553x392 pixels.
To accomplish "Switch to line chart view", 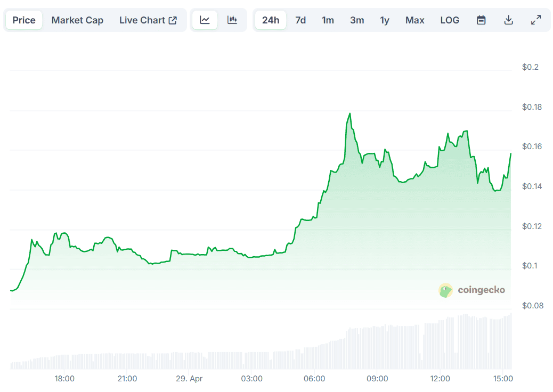I will (x=205, y=20).
